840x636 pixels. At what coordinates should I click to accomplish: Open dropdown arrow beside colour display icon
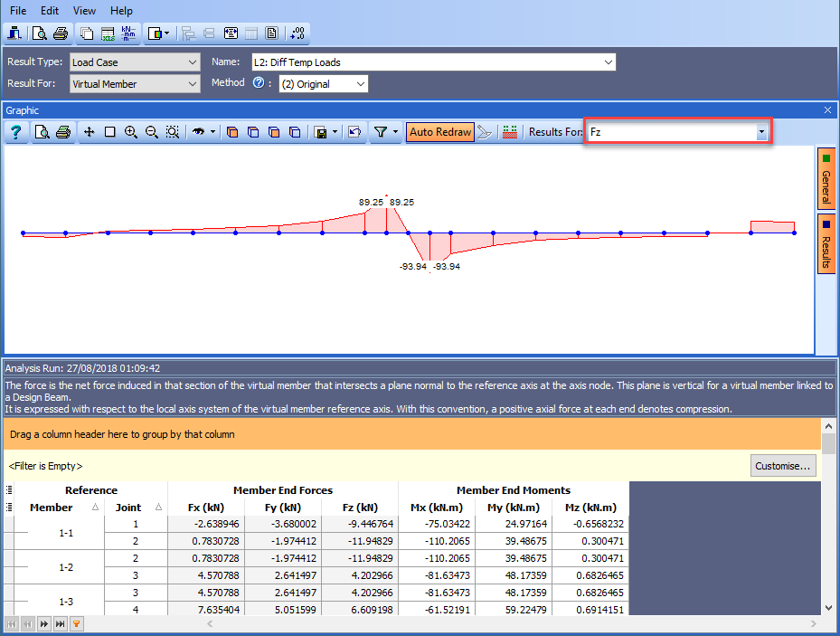click(x=166, y=33)
